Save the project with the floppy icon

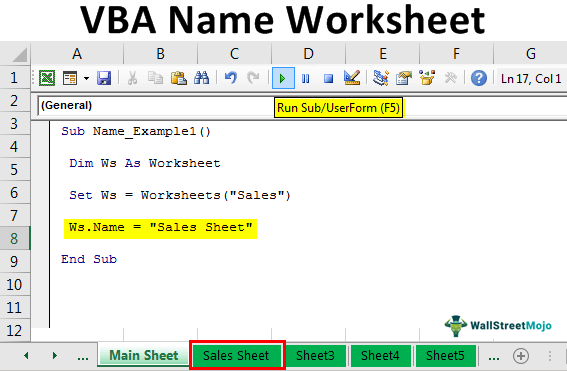pos(104,78)
